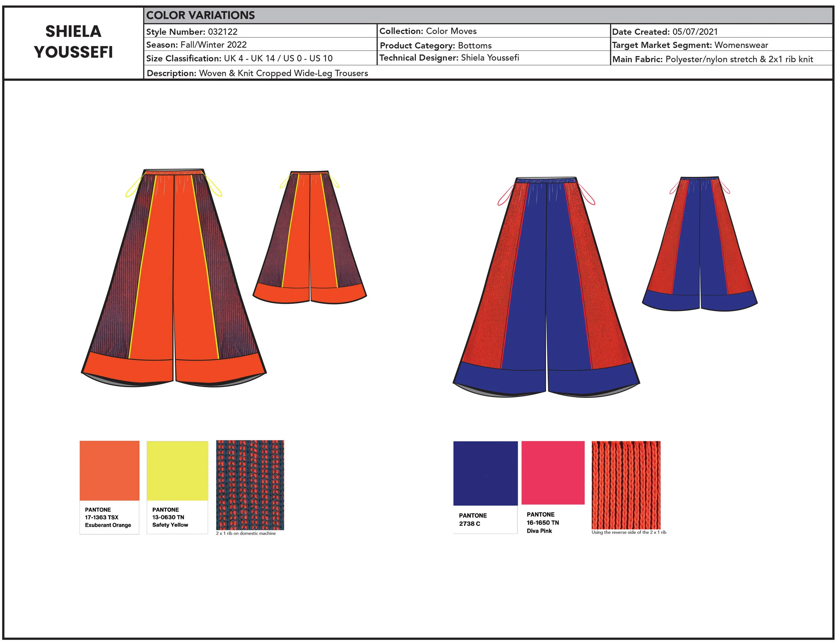The image size is (840, 642).
Task: Click the Description Woven & Knit Trousers row
Action: coord(257,73)
